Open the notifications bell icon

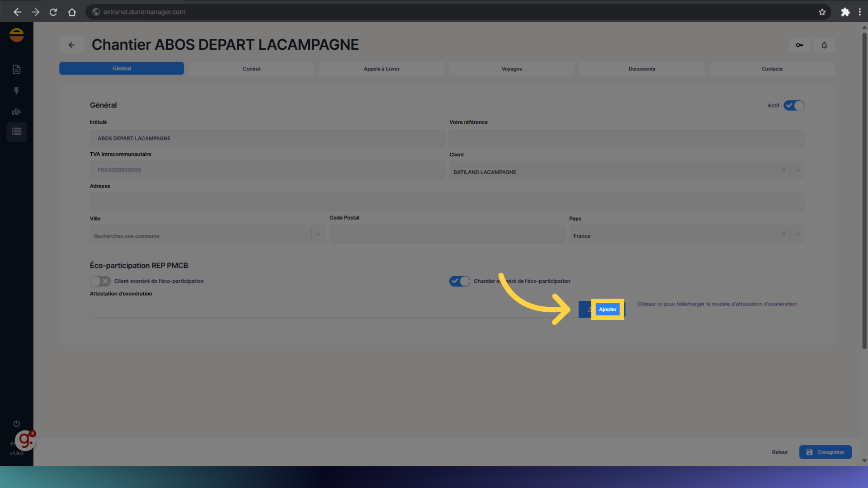tap(824, 45)
